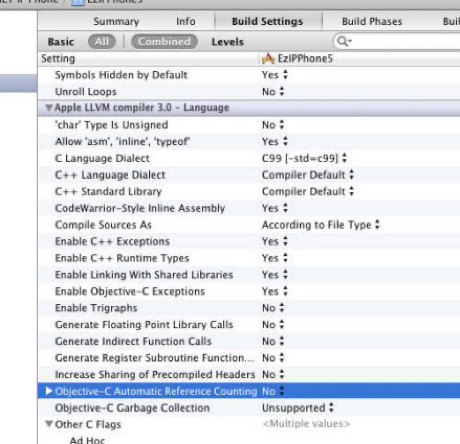
Task: Select the Enable Trigraphs label
Action: [96, 308]
